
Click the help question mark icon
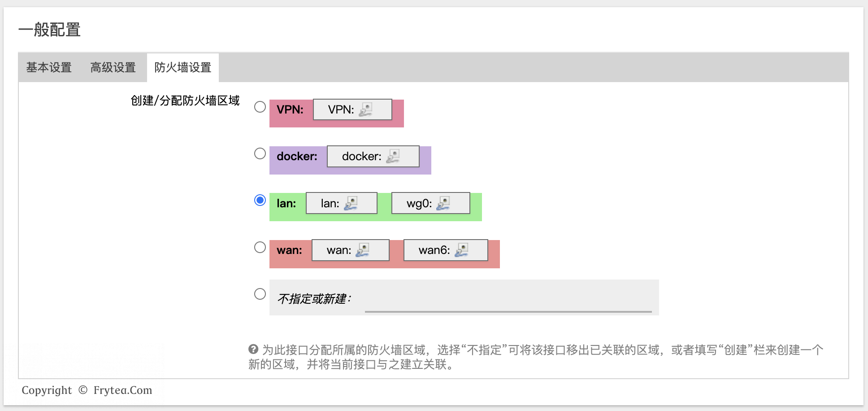253,349
